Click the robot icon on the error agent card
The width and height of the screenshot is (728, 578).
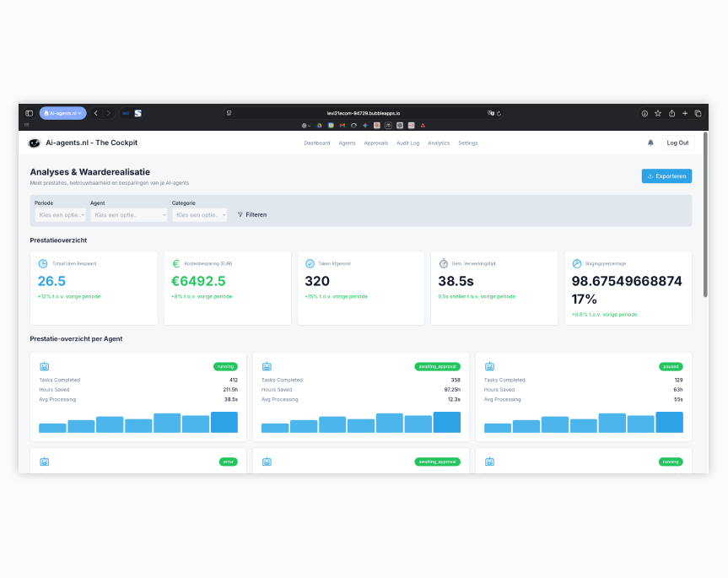[x=45, y=462]
